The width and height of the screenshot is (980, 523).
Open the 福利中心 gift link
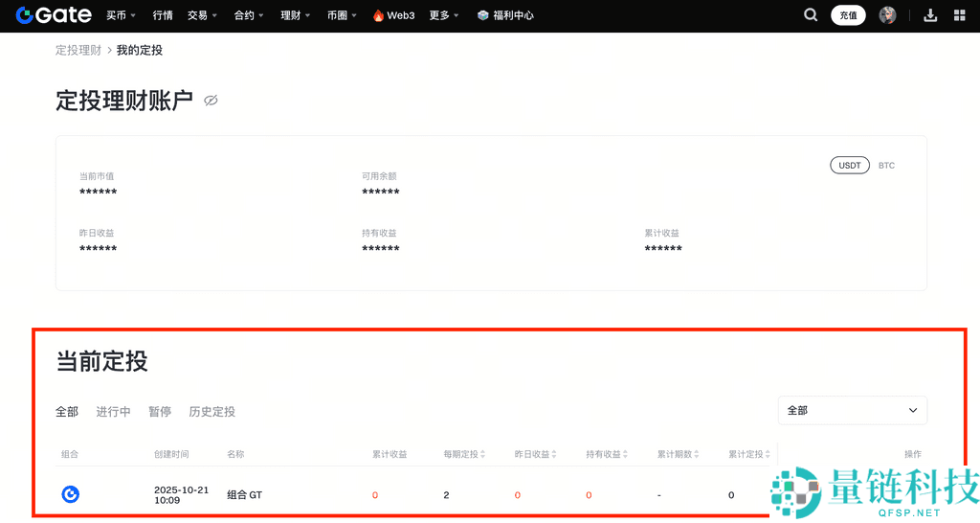505,15
